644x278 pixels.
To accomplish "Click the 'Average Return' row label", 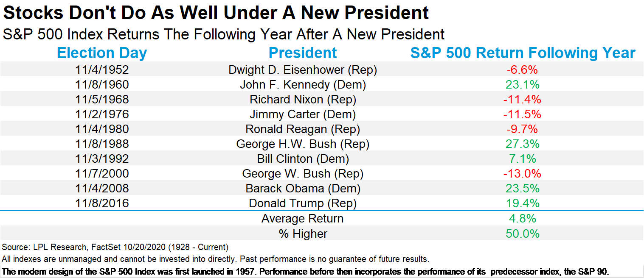I will pos(303,219).
